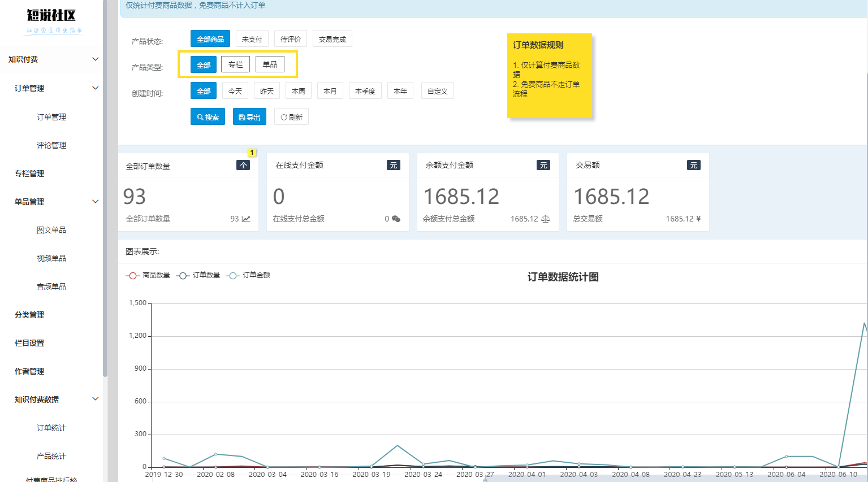Click the 个 badge on 全部订单数量 card
Image resolution: width=868 pixels, height=482 pixels.
pyautogui.click(x=243, y=165)
